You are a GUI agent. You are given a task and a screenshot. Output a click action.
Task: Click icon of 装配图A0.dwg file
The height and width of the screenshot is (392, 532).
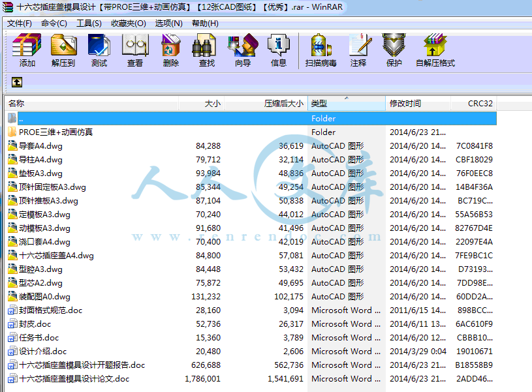coord(12,296)
